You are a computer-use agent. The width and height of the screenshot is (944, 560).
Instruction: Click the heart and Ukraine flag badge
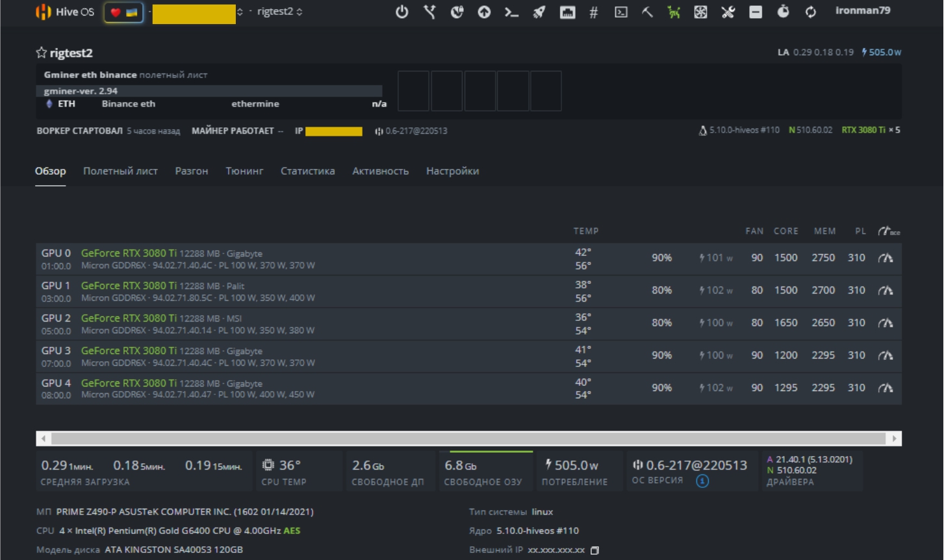tap(123, 12)
